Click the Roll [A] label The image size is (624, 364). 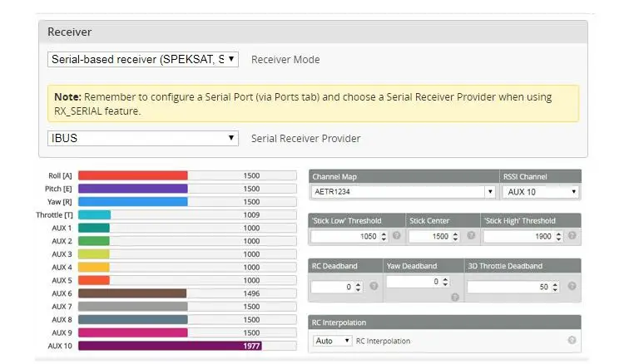[x=60, y=175]
